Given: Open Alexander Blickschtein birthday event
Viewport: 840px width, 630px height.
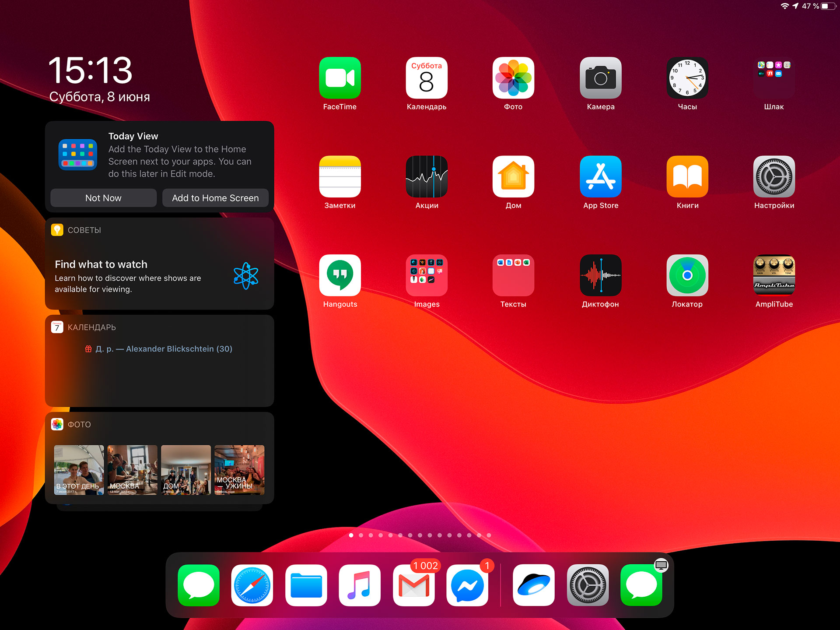Looking at the screenshot, I should pyautogui.click(x=159, y=349).
